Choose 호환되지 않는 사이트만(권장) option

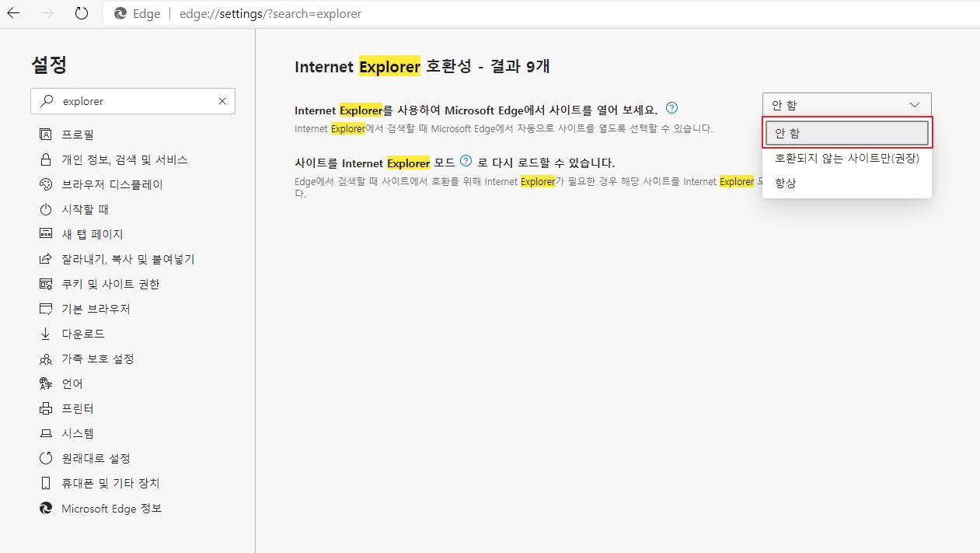click(846, 158)
